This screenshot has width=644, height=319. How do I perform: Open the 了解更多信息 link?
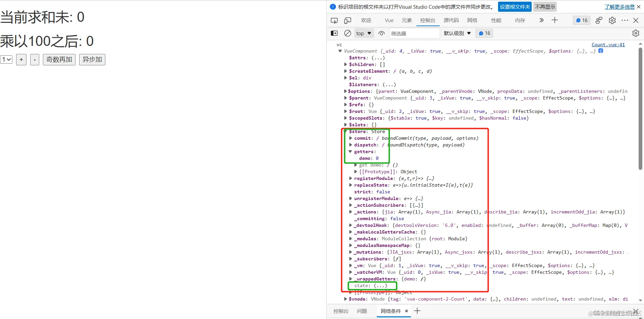point(620,7)
